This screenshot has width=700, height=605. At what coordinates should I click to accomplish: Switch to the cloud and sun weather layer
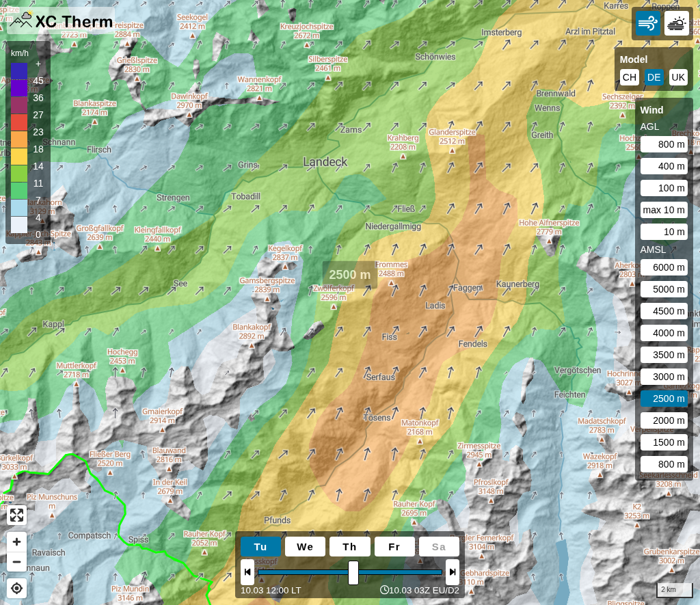[x=677, y=23]
